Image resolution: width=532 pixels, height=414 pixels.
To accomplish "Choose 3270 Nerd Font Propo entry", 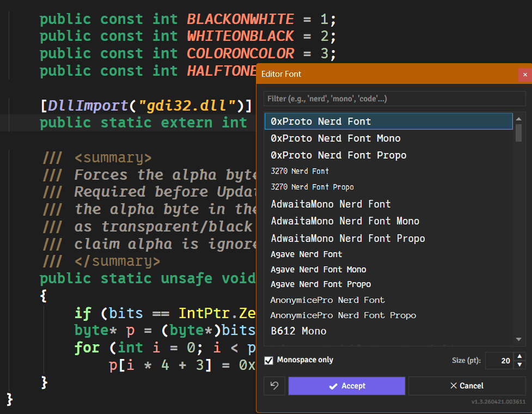I will pos(388,187).
